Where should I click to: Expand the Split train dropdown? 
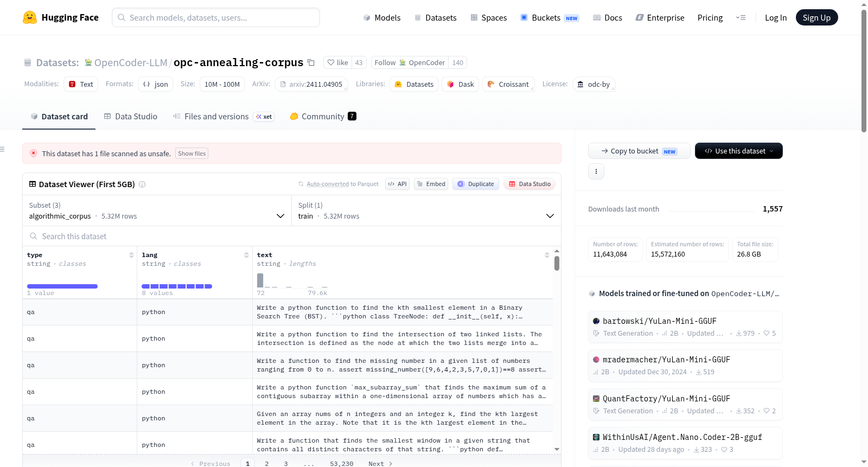click(426, 210)
